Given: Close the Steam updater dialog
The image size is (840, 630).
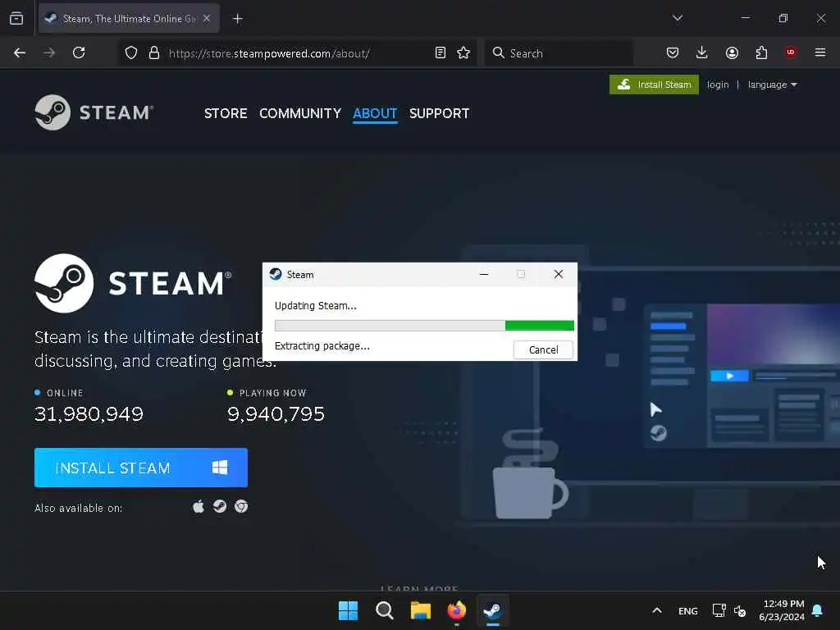Looking at the screenshot, I should (x=558, y=274).
